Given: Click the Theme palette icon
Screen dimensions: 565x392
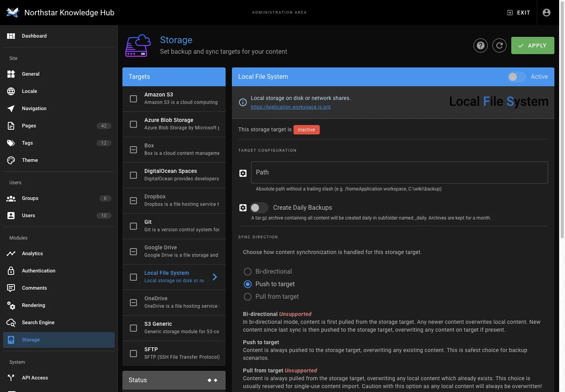Looking at the screenshot, I should [11, 160].
